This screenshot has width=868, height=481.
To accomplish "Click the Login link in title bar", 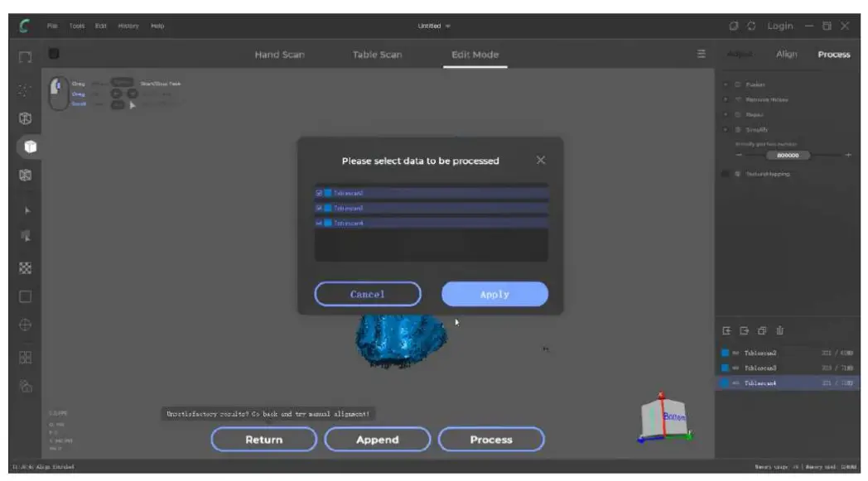I will click(x=780, y=26).
